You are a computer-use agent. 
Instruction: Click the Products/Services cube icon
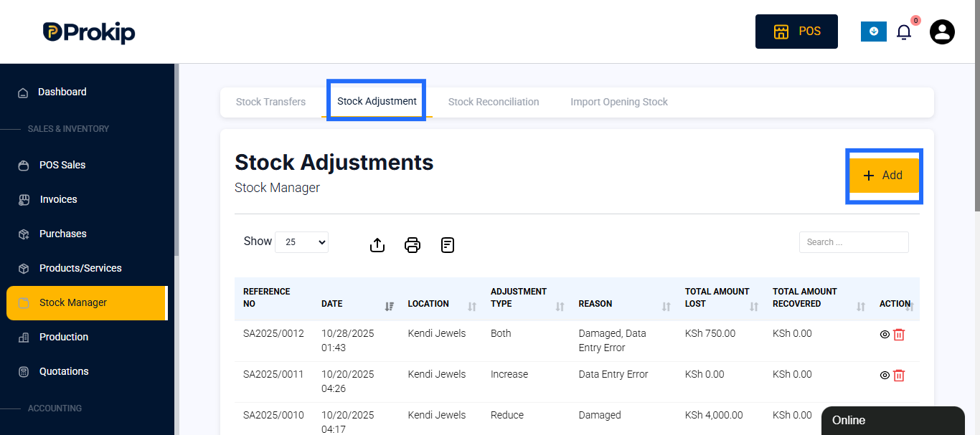(24, 269)
